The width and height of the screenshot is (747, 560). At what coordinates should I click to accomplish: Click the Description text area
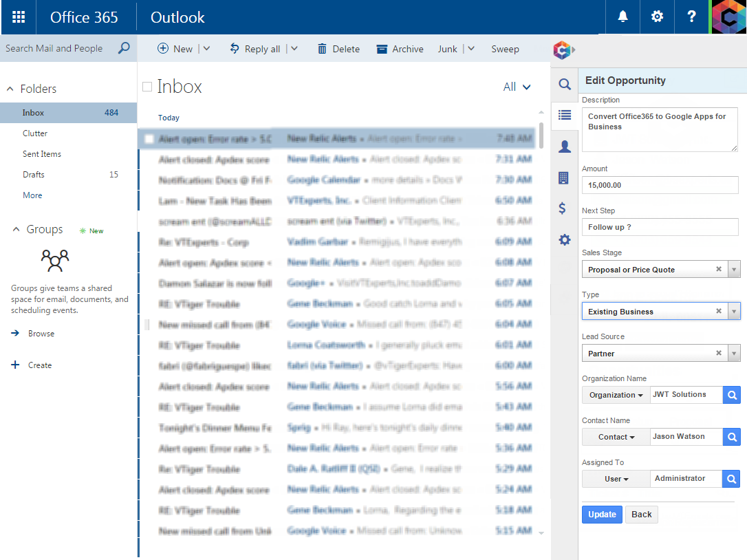pyautogui.click(x=660, y=129)
